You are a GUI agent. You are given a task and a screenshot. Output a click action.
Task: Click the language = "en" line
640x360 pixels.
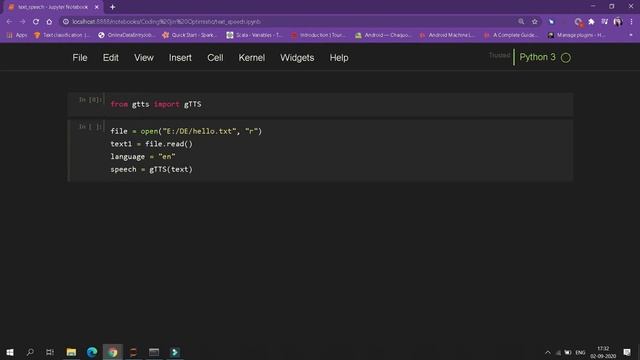pos(142,156)
